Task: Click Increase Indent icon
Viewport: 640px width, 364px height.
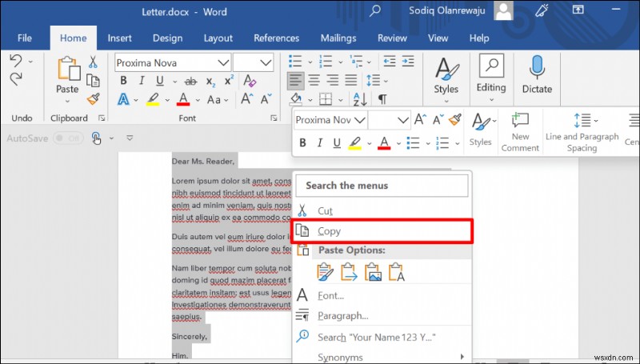Action: [x=408, y=62]
